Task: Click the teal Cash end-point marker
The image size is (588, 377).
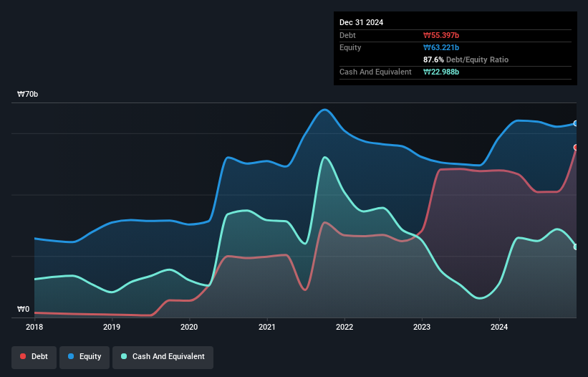Action: pos(576,247)
